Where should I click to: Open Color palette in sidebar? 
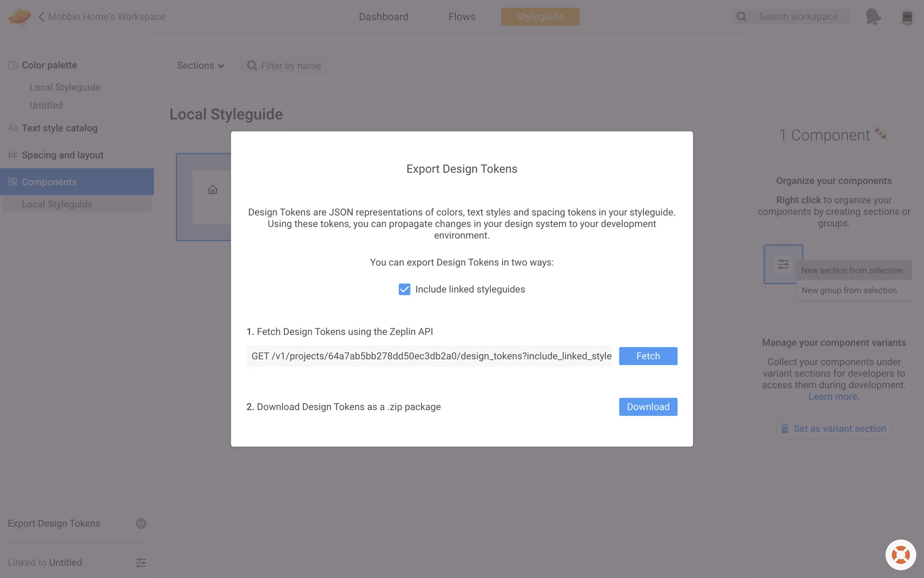click(49, 65)
